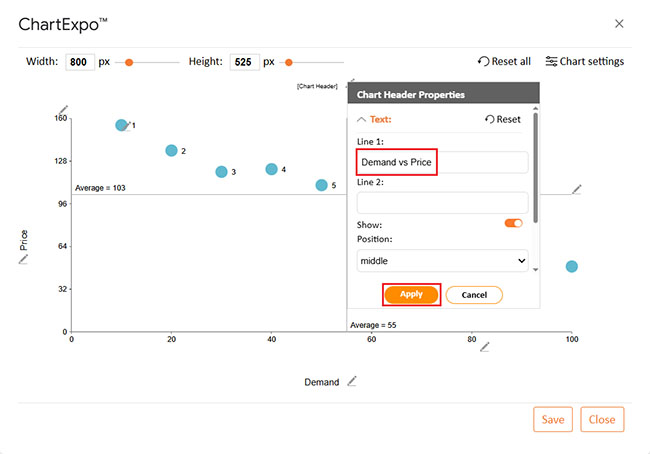Click the Width slider handle

coord(129,63)
